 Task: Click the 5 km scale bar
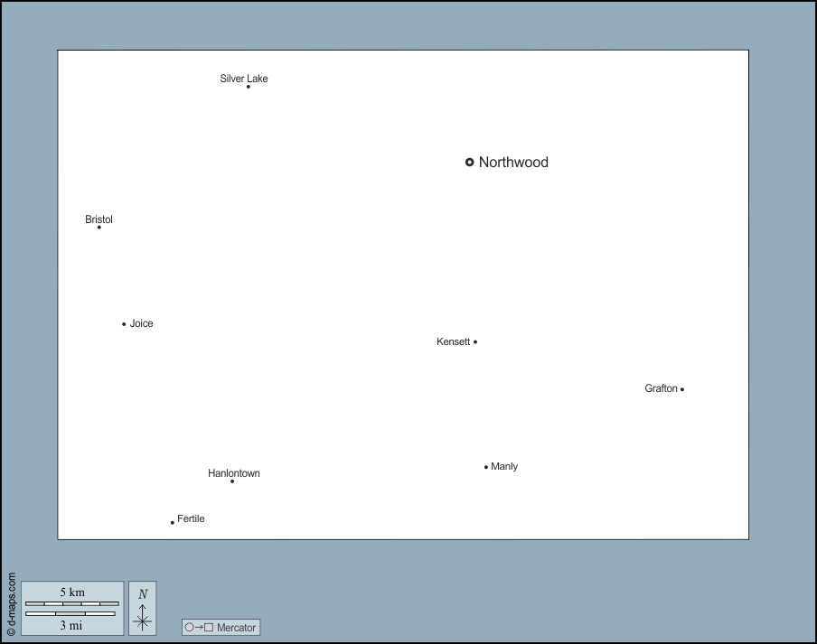tap(72, 603)
